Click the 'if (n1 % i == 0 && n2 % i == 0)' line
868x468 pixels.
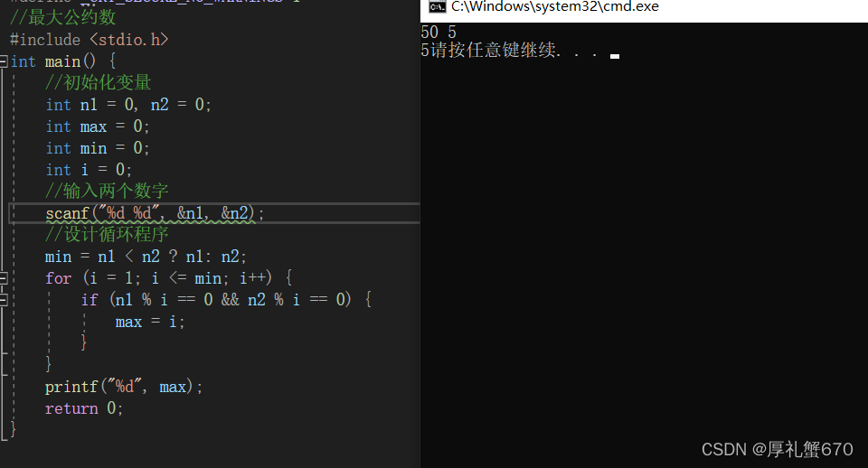(x=226, y=299)
